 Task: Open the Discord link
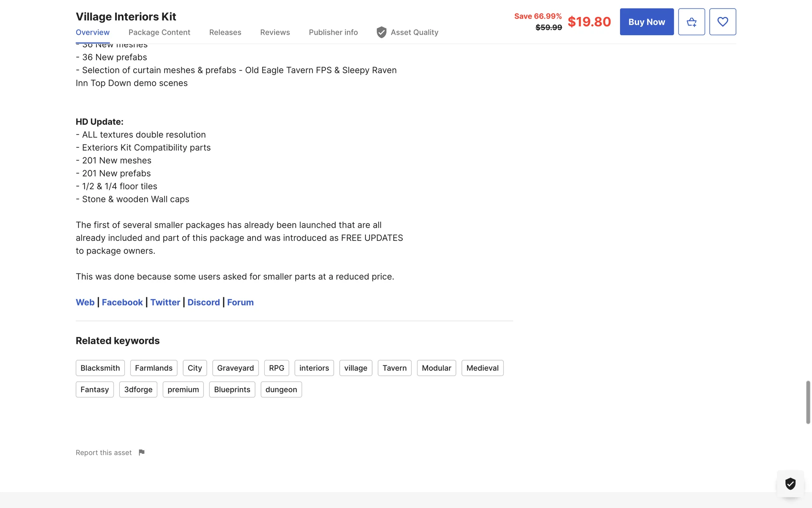click(203, 302)
